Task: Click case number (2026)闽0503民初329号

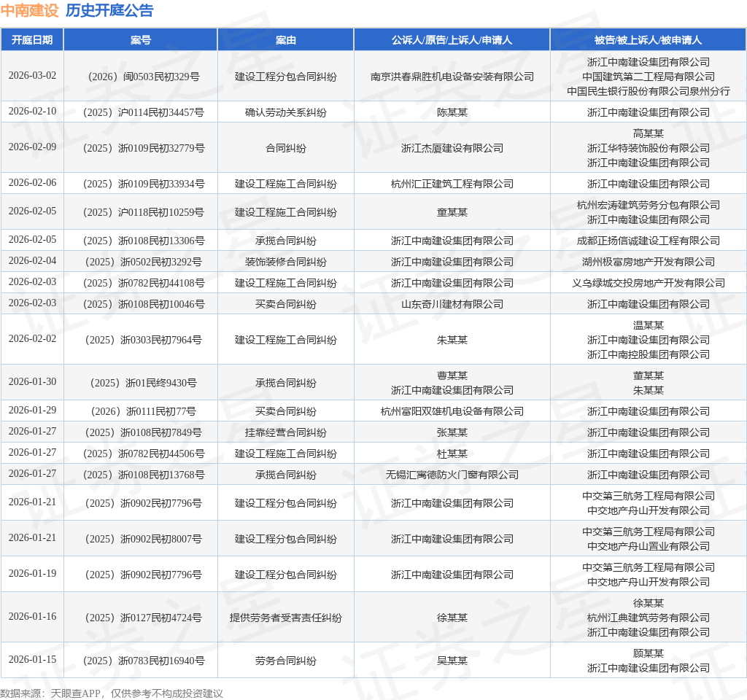Action: 144,77
